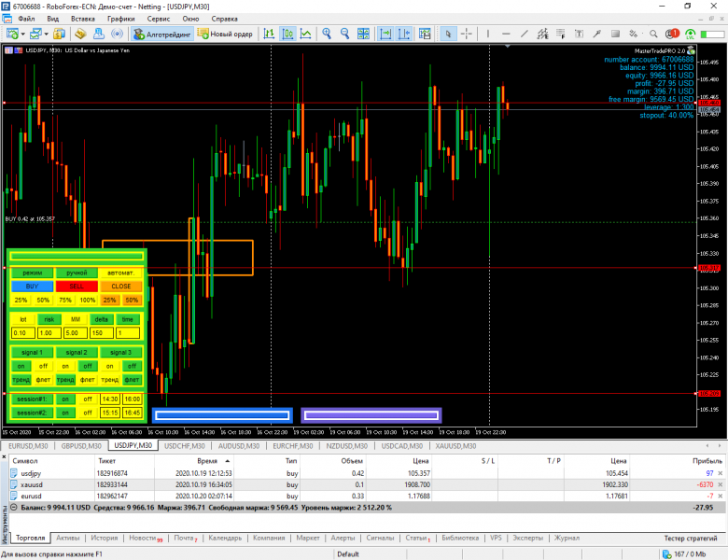Image resolution: width=728 pixels, height=560 pixels.
Task: Toggle chart shift icon
Action: pos(404,34)
